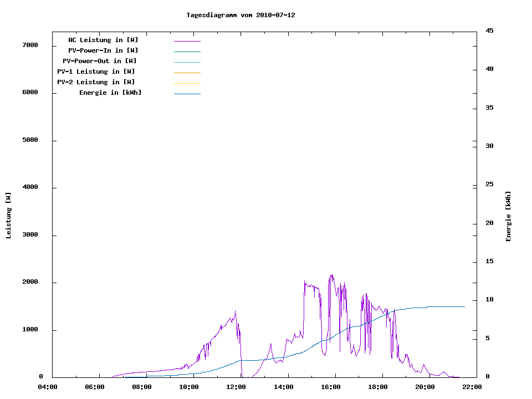This screenshot has width=532, height=399.
Task: Click the chart title Tagesdiagramm vom 2010-07-12
Action: [x=241, y=15]
